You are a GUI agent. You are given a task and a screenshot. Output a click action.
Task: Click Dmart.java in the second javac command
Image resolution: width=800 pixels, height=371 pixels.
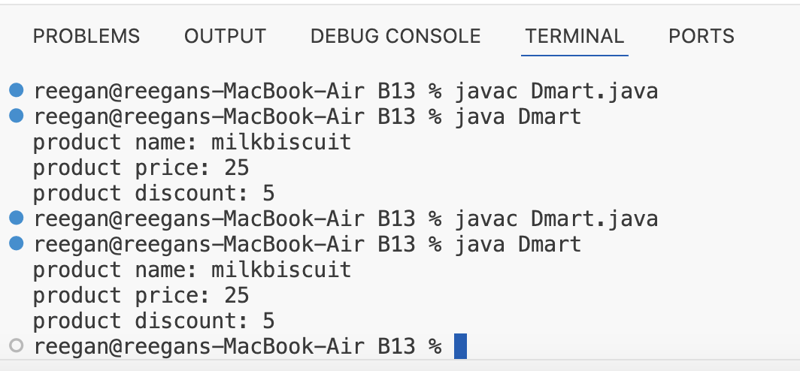click(x=594, y=219)
